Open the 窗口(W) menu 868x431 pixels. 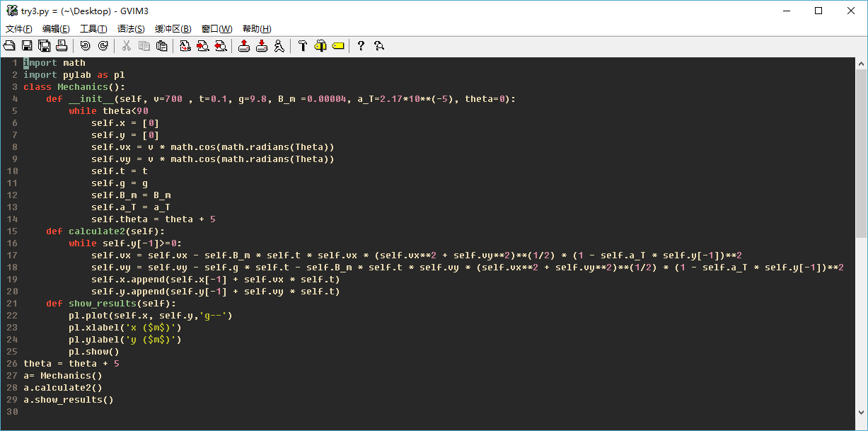click(216, 29)
